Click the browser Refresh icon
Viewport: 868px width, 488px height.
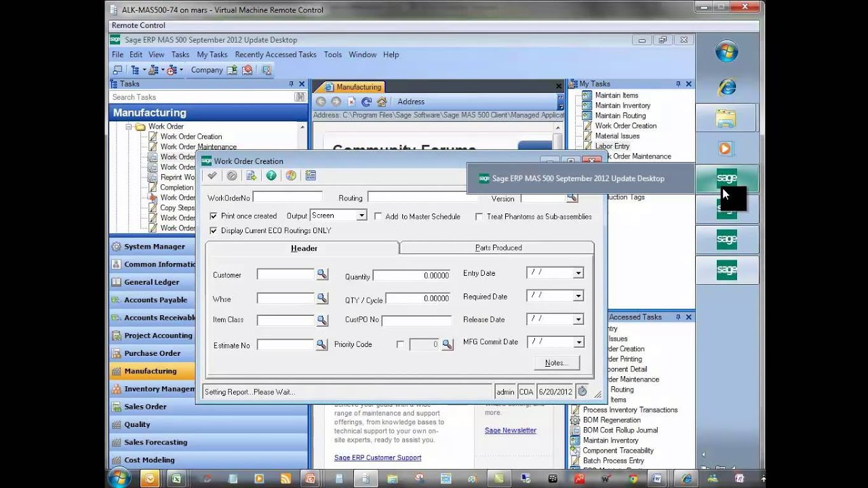pos(366,102)
